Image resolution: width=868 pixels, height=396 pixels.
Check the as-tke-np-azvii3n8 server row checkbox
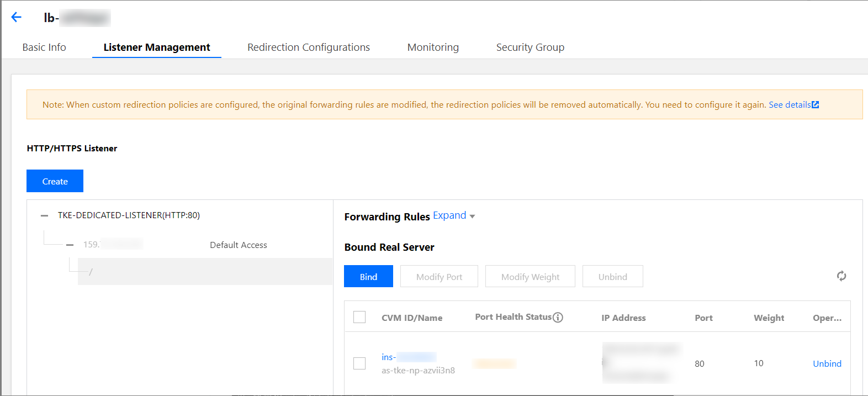click(359, 363)
